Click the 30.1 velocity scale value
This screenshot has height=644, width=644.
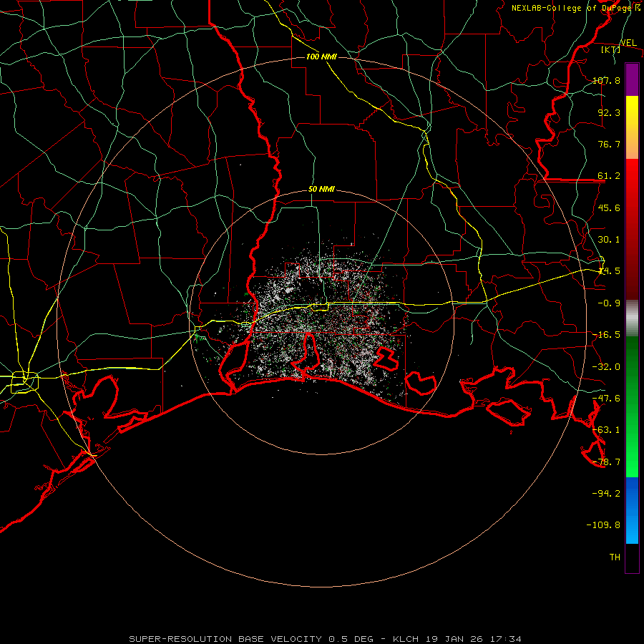609,240
